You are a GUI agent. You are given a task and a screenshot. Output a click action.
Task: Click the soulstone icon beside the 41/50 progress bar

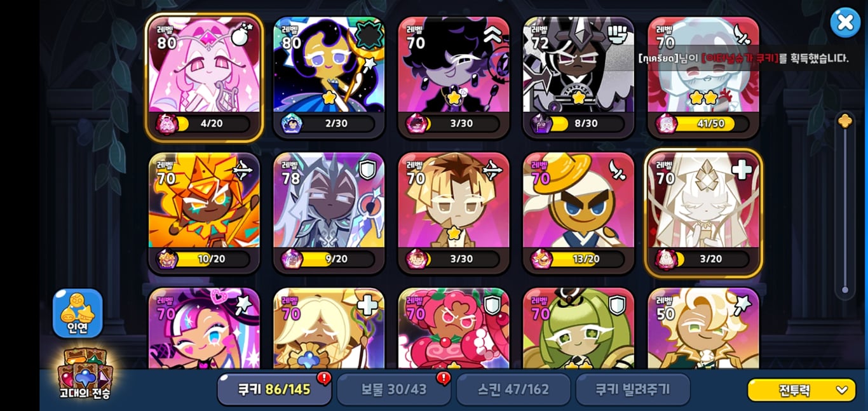pos(667,124)
